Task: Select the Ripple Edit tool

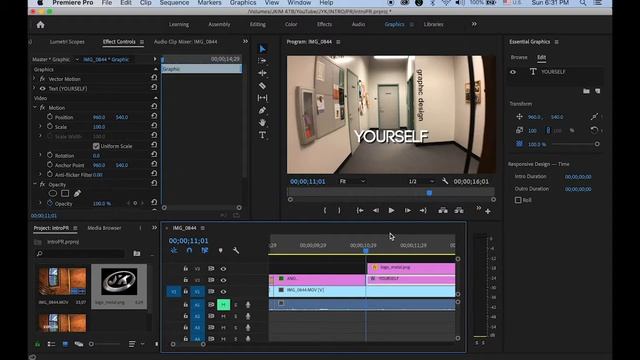Action: 262,73
